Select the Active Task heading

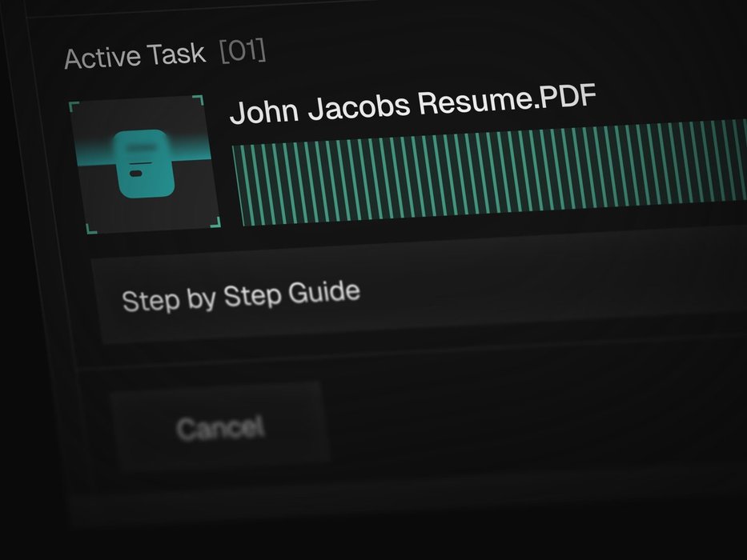point(135,58)
